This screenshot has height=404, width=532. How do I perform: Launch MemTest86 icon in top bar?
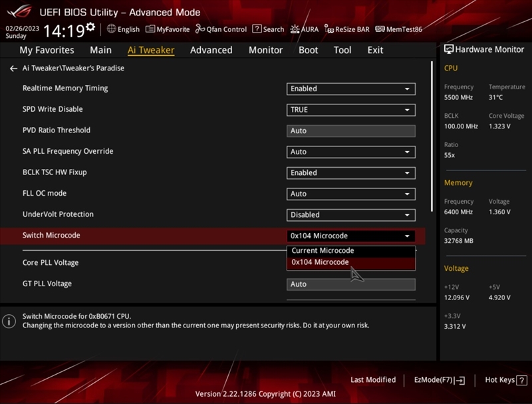click(380, 29)
